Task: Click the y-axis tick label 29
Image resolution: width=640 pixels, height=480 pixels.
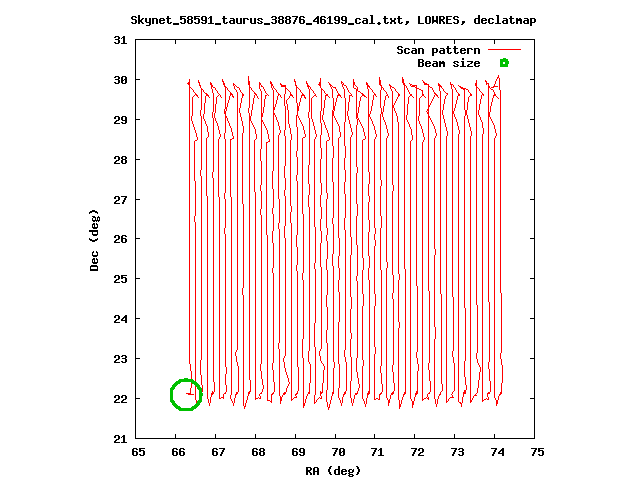Action: [x=120, y=120]
